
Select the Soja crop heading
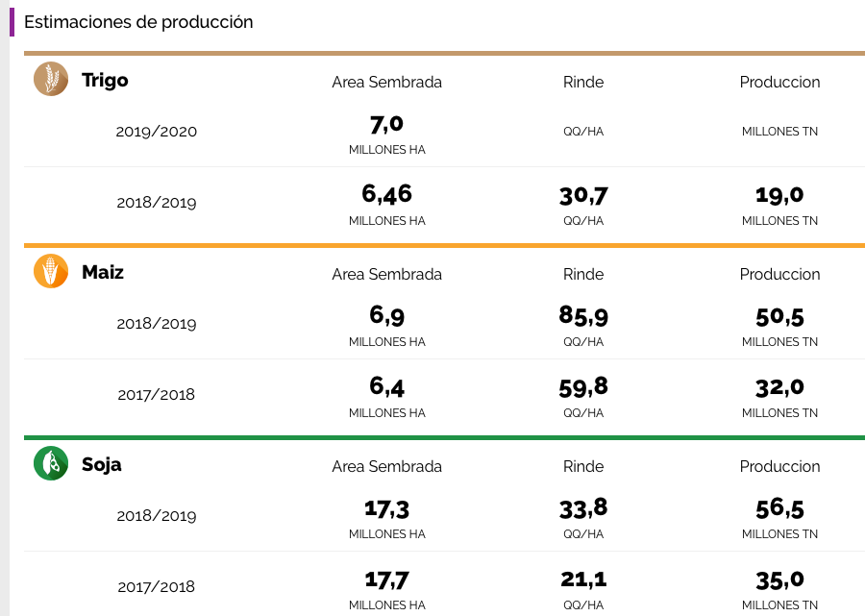[x=102, y=464]
